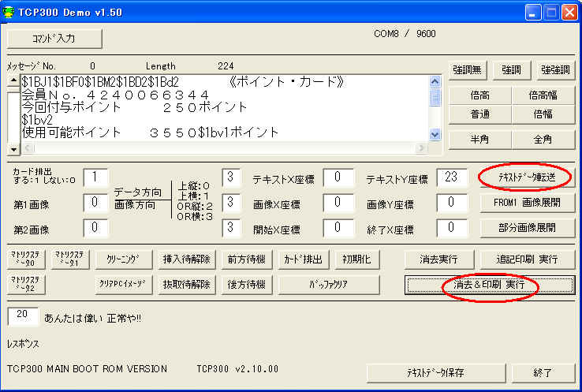Choose the 倍高 text size button

click(x=480, y=95)
